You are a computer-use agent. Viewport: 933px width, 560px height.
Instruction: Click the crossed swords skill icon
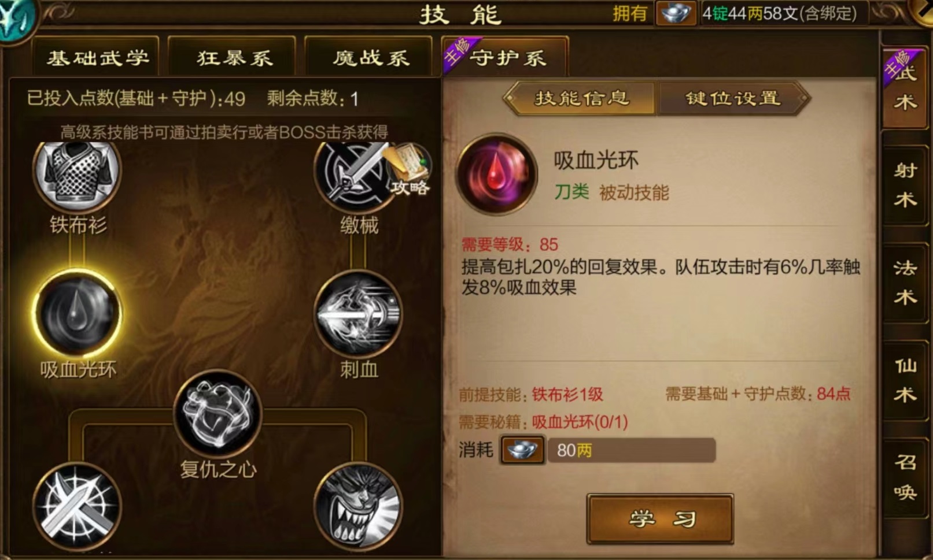pos(77,507)
